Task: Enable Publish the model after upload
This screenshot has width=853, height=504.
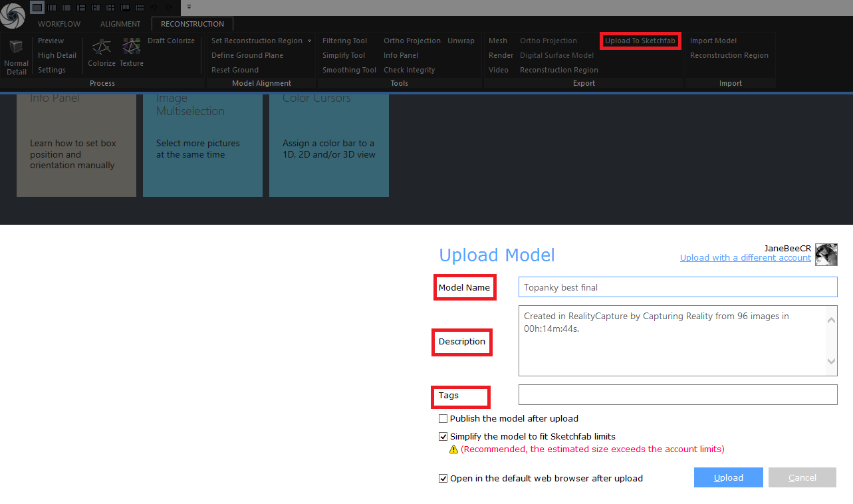Action: click(443, 419)
